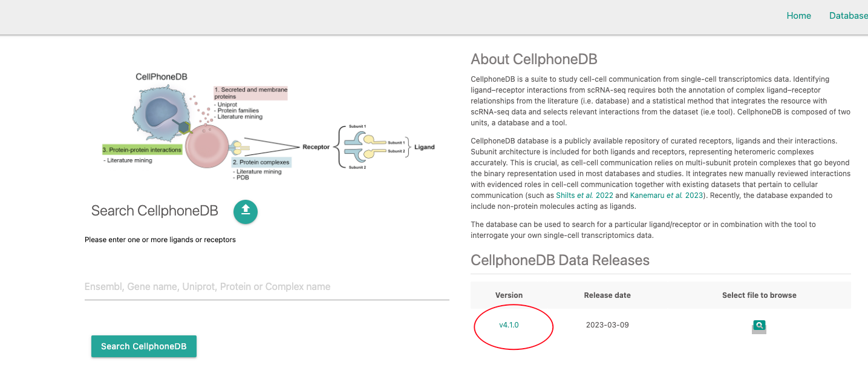Click the ligand/receptor search input field
868x382 pixels.
click(x=266, y=286)
